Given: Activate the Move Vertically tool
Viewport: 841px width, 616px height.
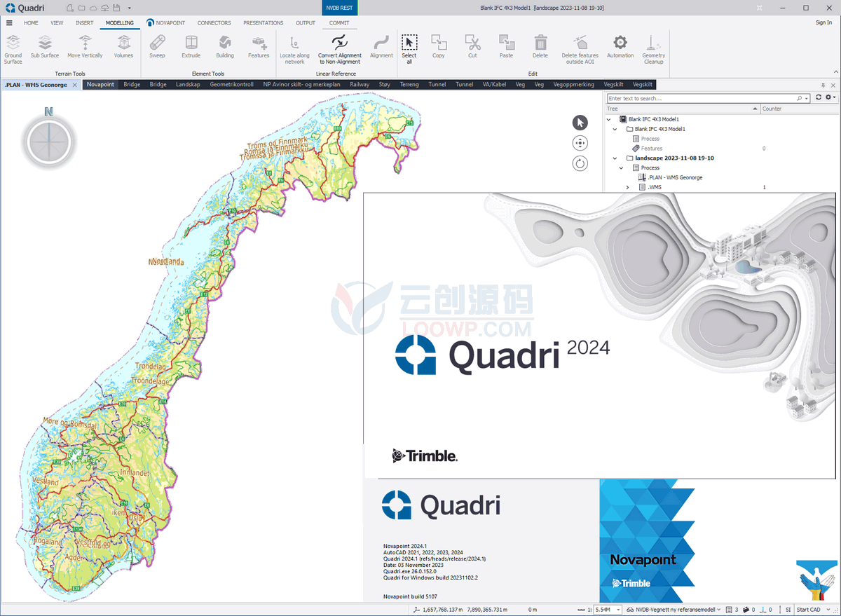Looking at the screenshot, I should (x=85, y=46).
